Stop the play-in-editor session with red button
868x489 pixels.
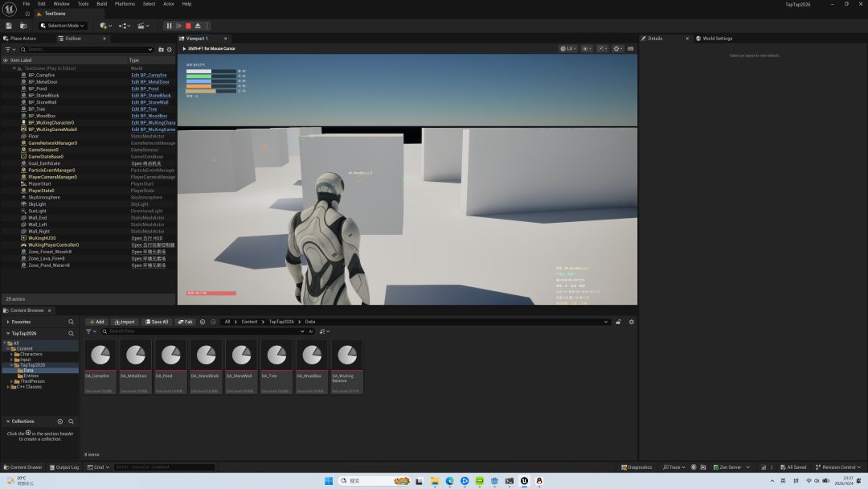pos(188,26)
